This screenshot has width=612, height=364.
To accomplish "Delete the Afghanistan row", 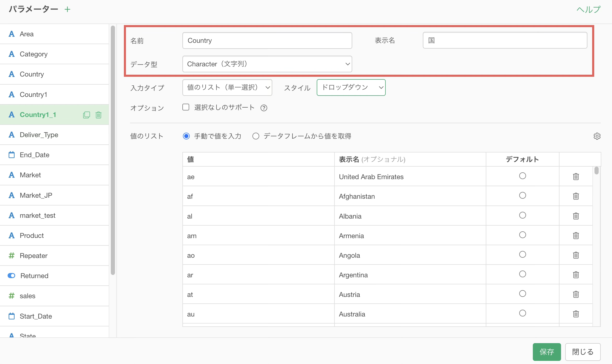I will 576,196.
